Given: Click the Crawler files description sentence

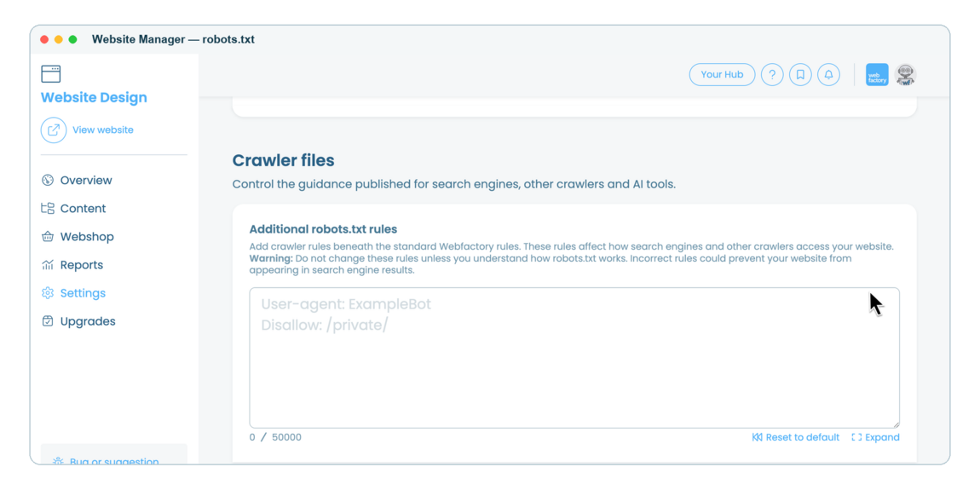Looking at the screenshot, I should coord(453,185).
